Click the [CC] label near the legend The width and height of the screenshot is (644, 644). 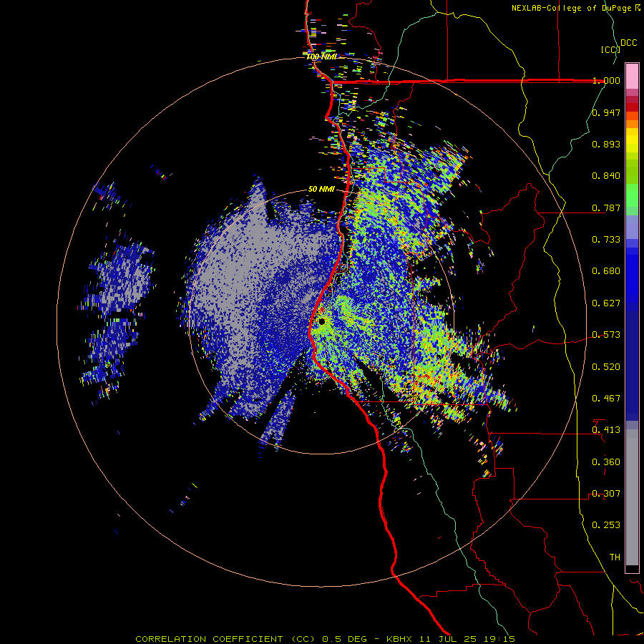(x=610, y=49)
